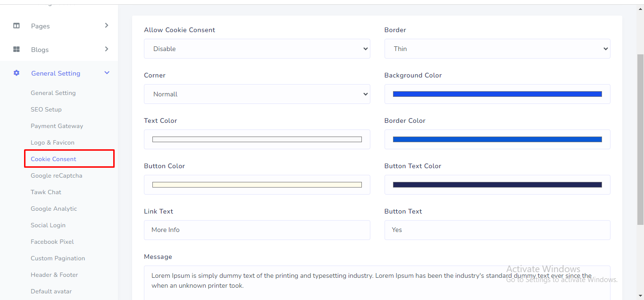Collapse the General Setting section chevron
Screen dimensions: 644x300
pos(107,73)
